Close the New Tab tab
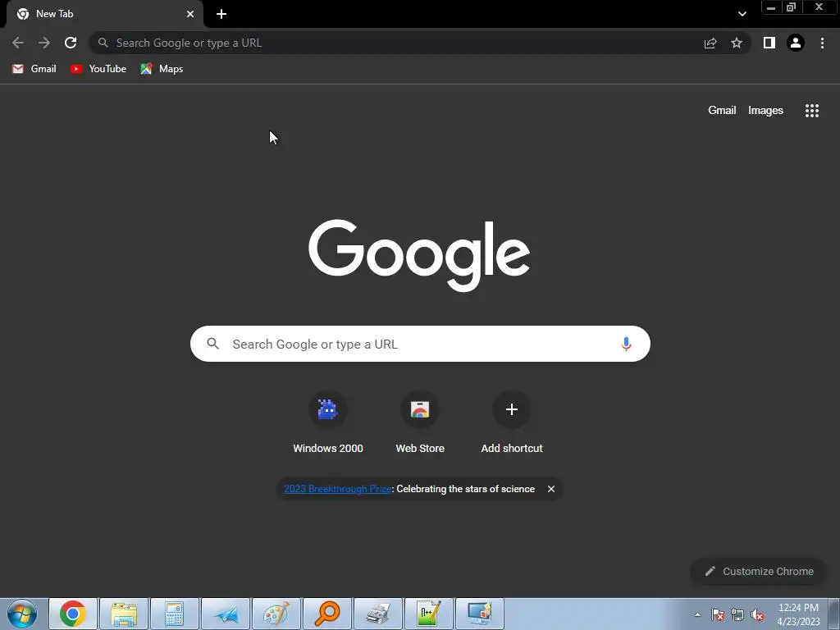840x630 pixels. [190, 14]
